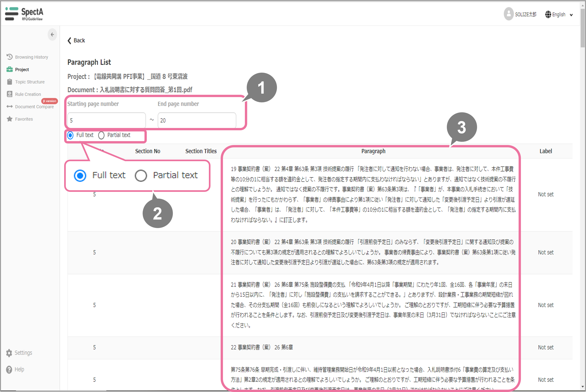Click the Rule Creation icon
Screen dimensions: 586x392
9,94
